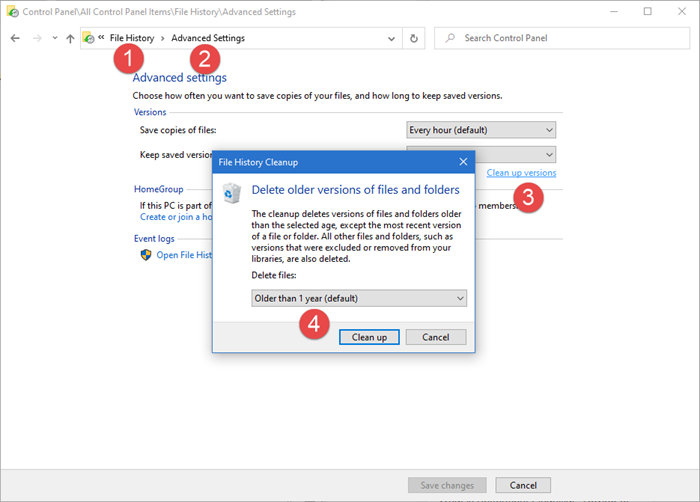Screen dimensions: 700x502
Task: Click the Clean up button
Action: click(369, 337)
